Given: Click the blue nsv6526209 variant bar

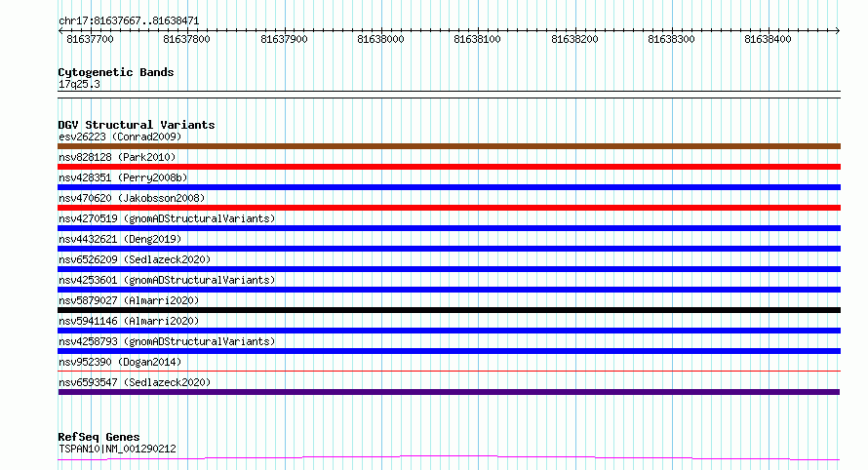Looking at the screenshot, I should [x=449, y=269].
